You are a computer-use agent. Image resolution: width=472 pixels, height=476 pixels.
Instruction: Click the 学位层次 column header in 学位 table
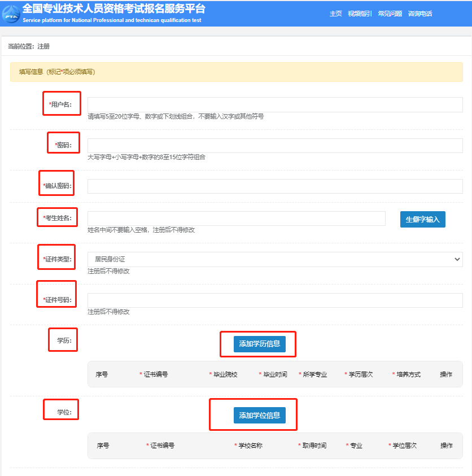pos(402,446)
